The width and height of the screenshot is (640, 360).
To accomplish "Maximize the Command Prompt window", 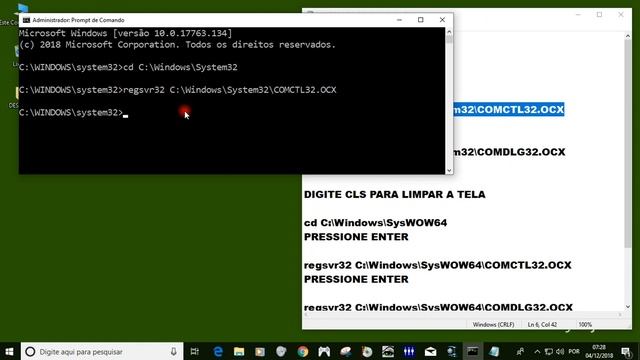I will (x=421, y=20).
